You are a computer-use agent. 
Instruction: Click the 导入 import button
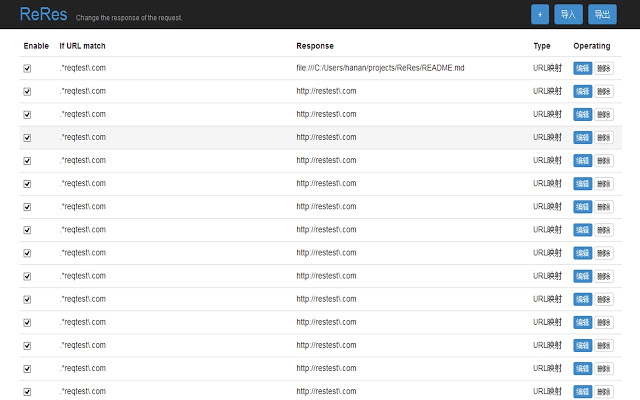pyautogui.click(x=568, y=14)
